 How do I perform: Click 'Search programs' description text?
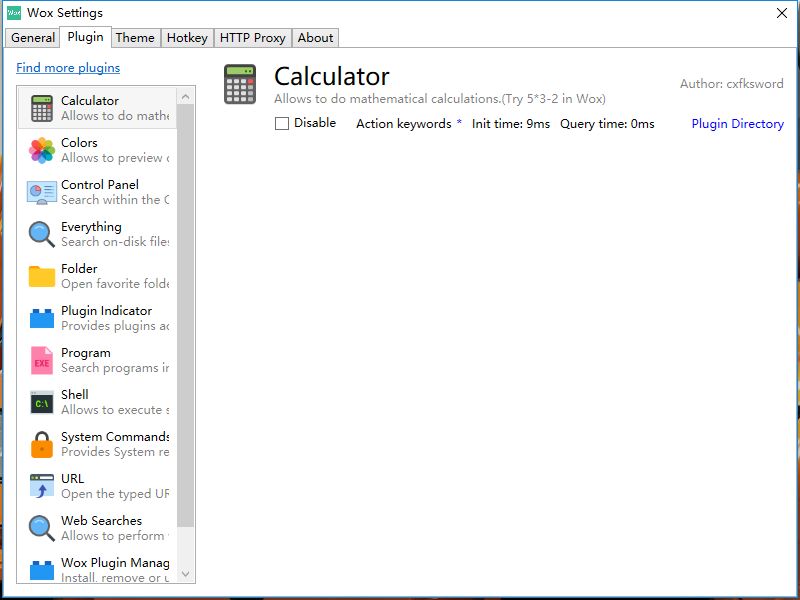[x=115, y=368]
